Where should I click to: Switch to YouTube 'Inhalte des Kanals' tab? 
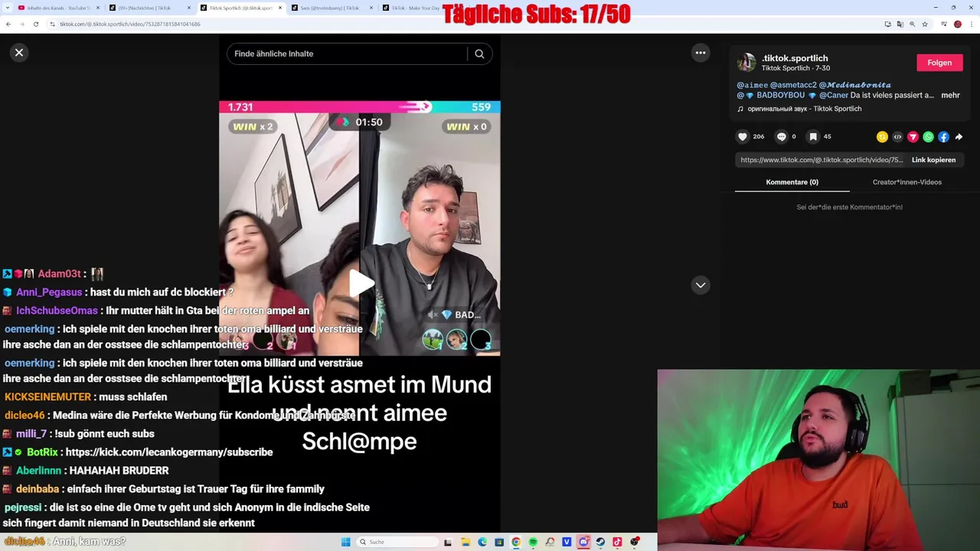[58, 8]
